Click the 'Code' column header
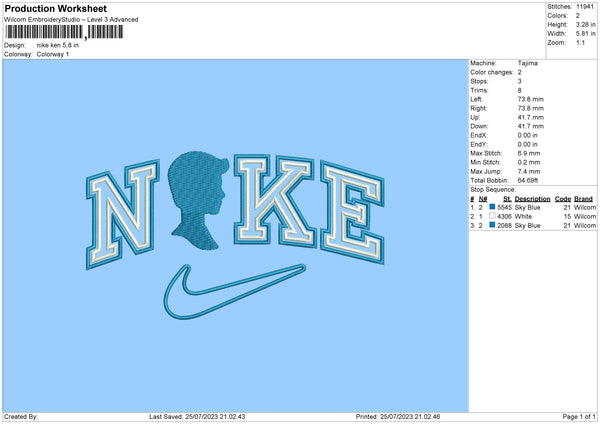The image size is (600, 424). (563, 199)
